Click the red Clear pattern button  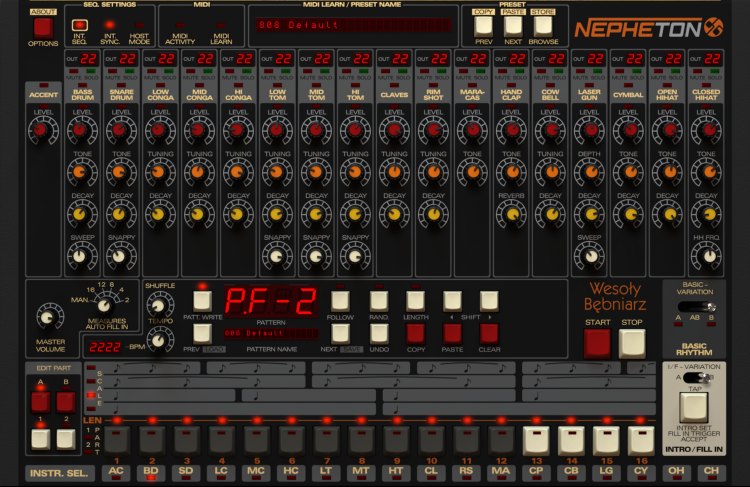point(488,333)
